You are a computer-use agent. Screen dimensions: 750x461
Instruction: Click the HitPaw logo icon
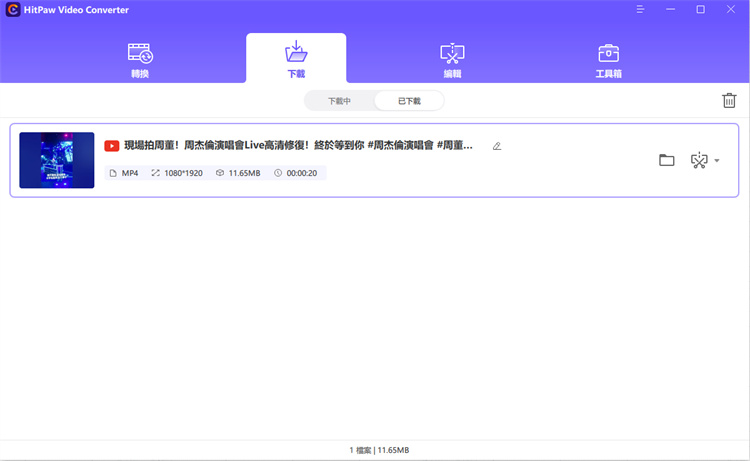[x=13, y=10]
